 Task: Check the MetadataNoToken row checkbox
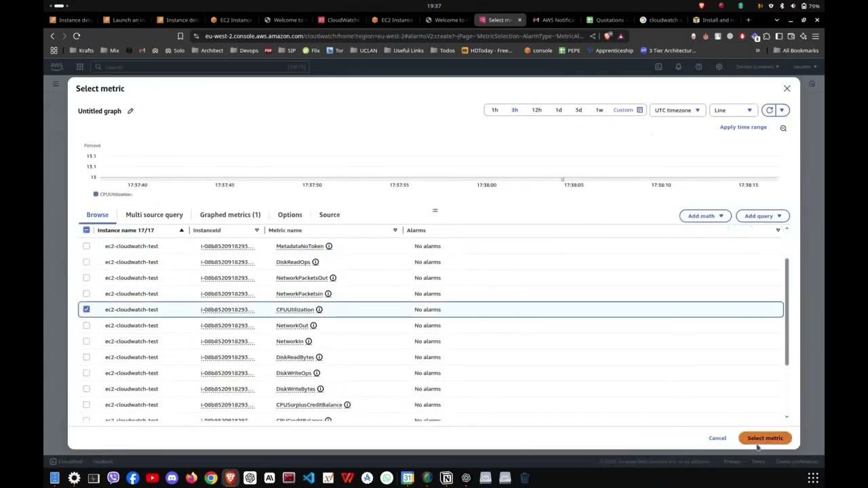[x=86, y=246]
